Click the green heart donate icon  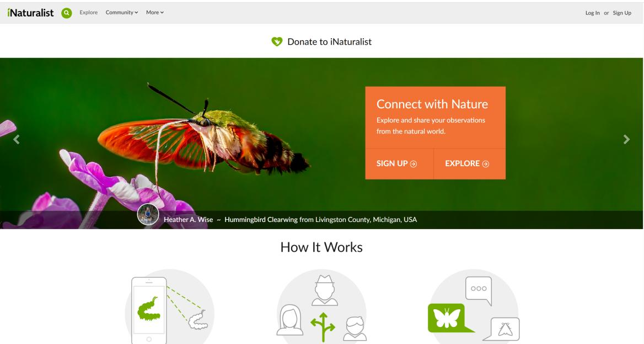pyautogui.click(x=277, y=41)
